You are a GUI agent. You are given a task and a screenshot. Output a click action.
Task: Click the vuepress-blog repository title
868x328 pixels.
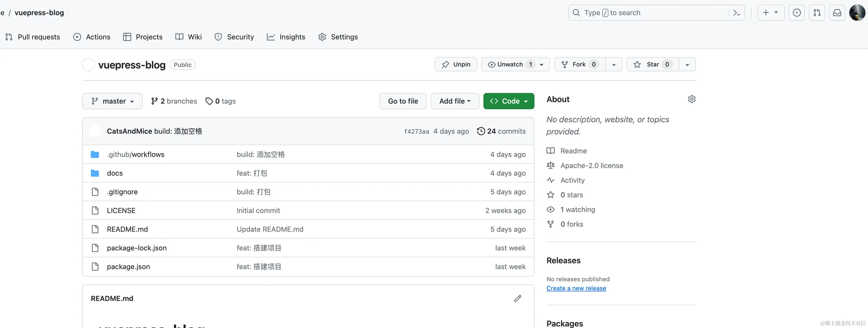(x=132, y=65)
